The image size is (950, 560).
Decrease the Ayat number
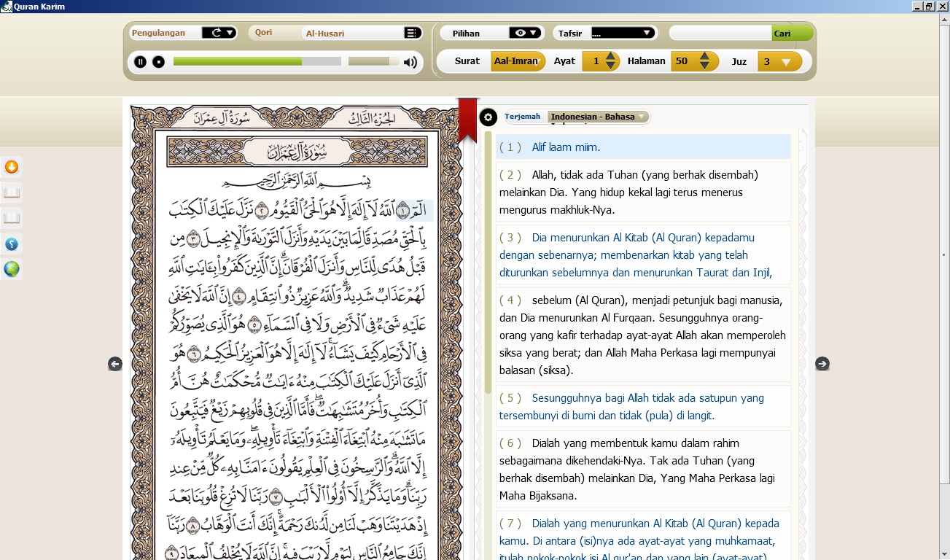tap(611, 66)
